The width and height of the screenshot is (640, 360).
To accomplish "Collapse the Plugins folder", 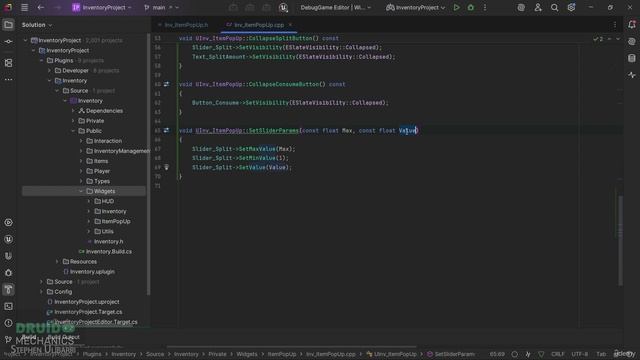I will [42, 60].
